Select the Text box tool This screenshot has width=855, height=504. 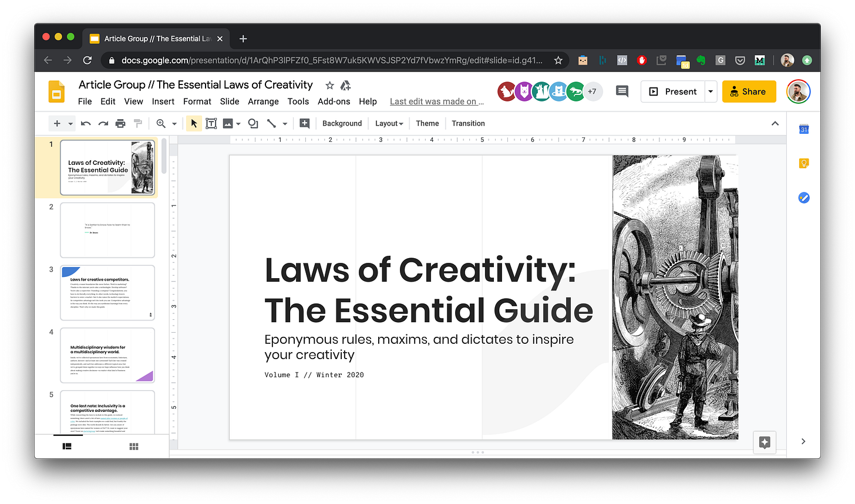211,123
